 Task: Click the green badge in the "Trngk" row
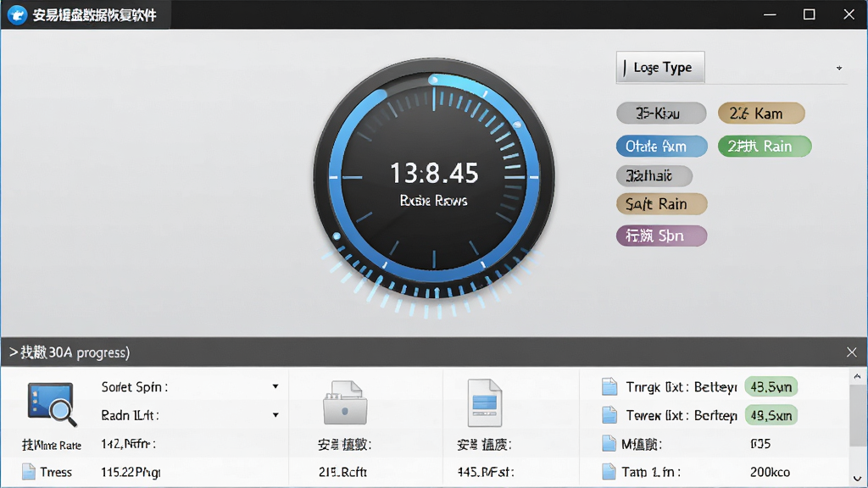(x=771, y=386)
